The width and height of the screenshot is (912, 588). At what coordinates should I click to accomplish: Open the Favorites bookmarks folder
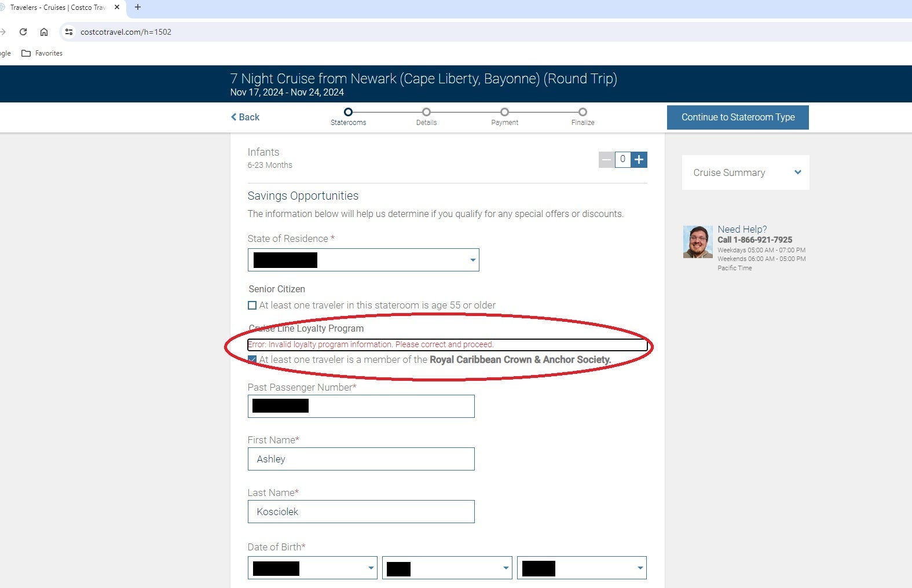click(42, 53)
